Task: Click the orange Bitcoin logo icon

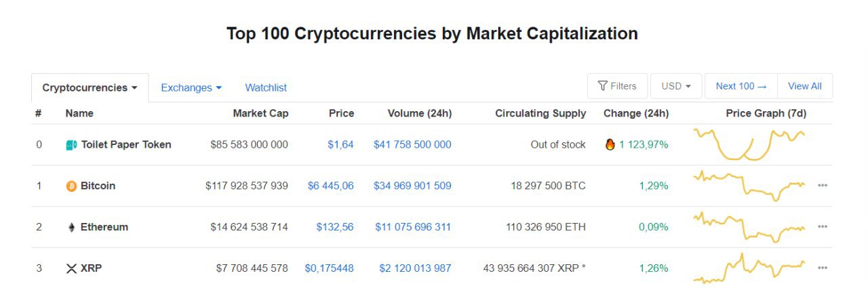Action: [x=71, y=186]
